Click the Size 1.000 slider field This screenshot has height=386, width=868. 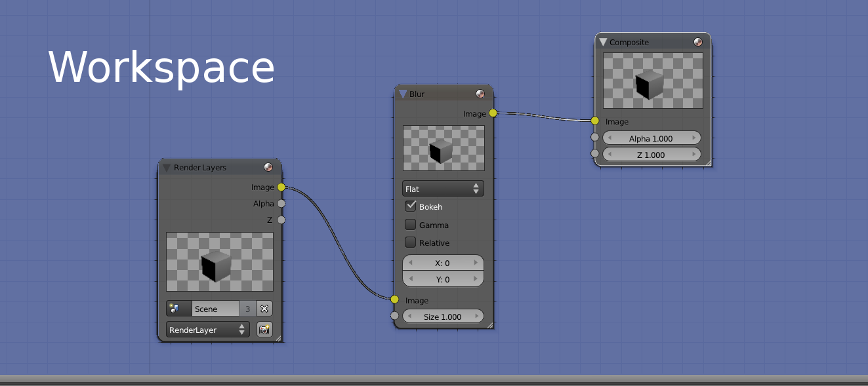[x=443, y=317]
